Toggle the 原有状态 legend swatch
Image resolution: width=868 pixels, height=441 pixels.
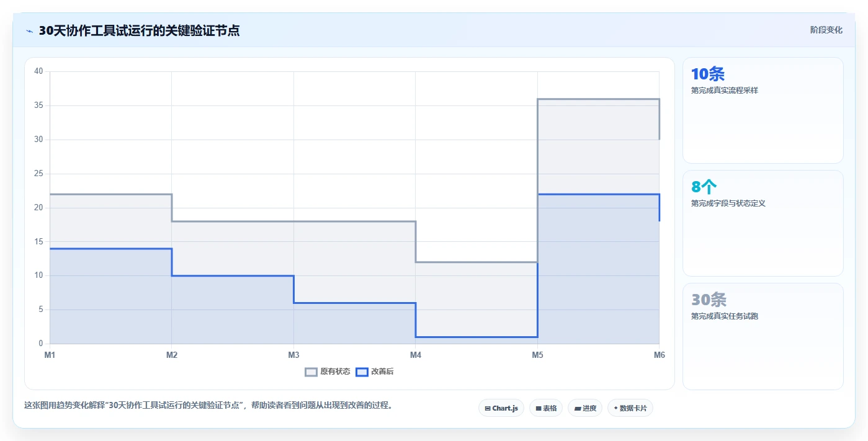click(311, 372)
